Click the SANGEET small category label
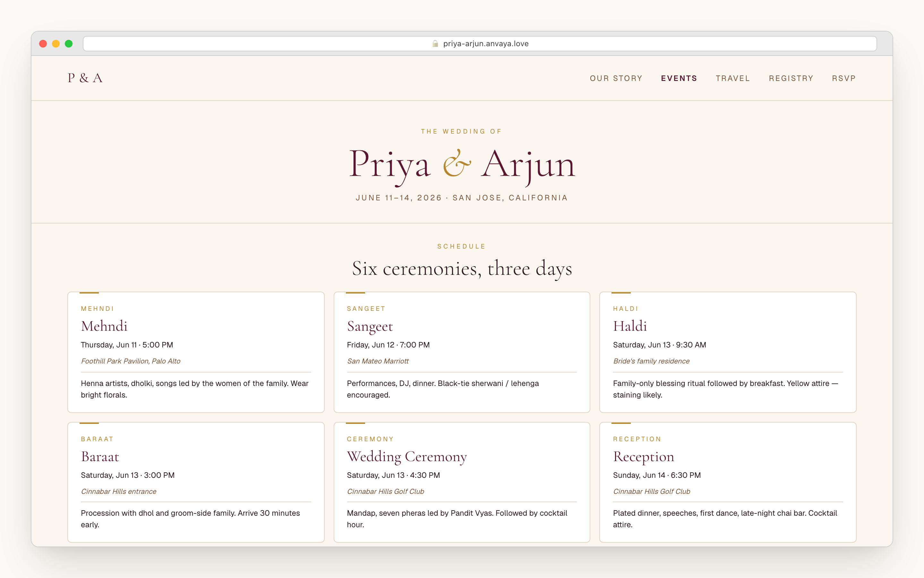This screenshot has height=578, width=924. tap(366, 309)
